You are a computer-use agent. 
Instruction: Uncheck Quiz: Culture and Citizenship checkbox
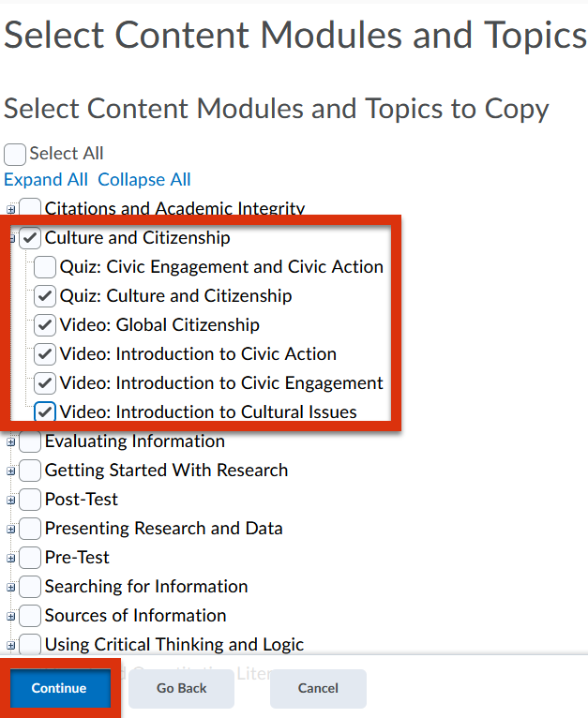point(45,296)
